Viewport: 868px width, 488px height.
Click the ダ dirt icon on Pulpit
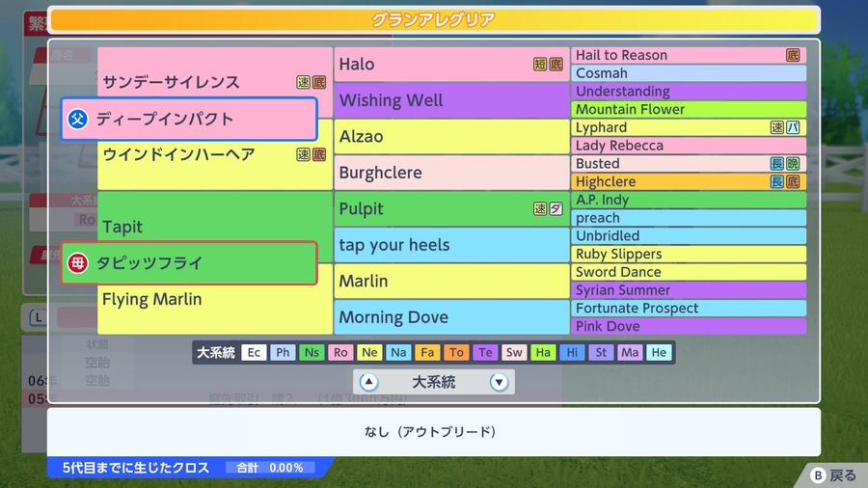556,208
